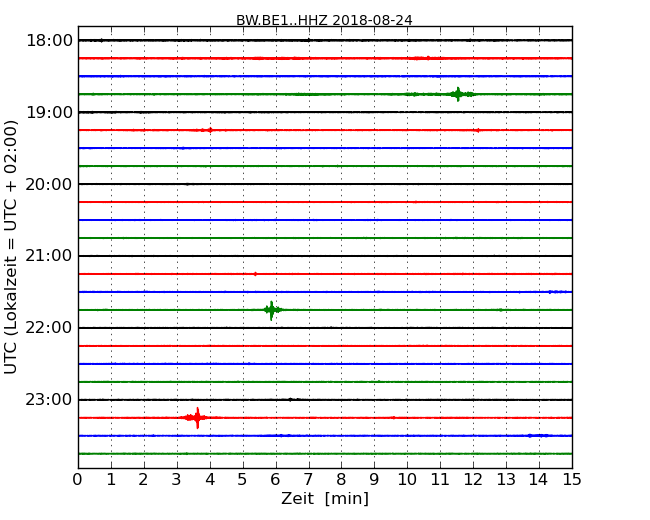
Task: Click x-axis tick label 13
Action: pyautogui.click(x=506, y=480)
